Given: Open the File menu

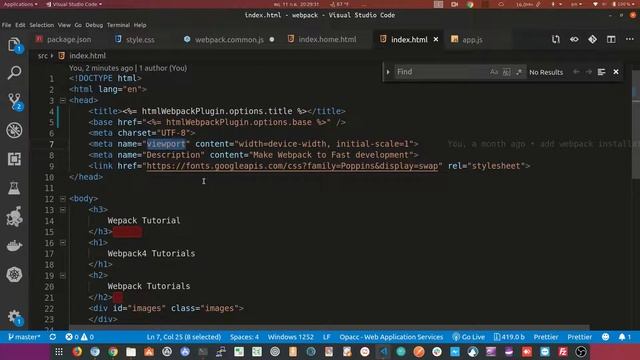Looking at the screenshot, I should (7, 25).
